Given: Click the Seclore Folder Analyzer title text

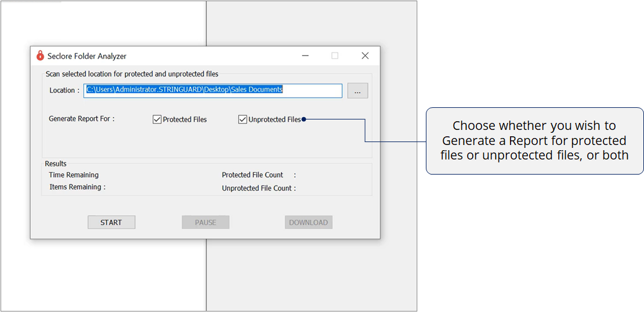Looking at the screenshot, I should point(87,56).
